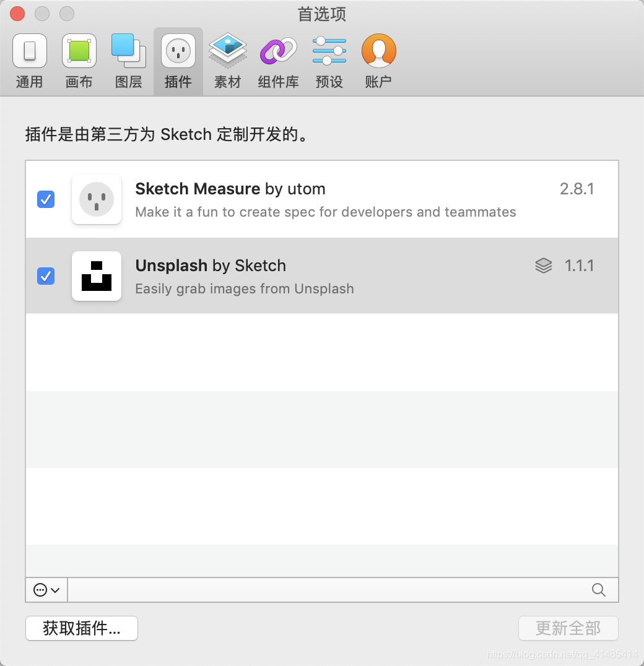Click the 'Easily grab images from Unsplash' description
The height and width of the screenshot is (666, 644).
pos(244,289)
